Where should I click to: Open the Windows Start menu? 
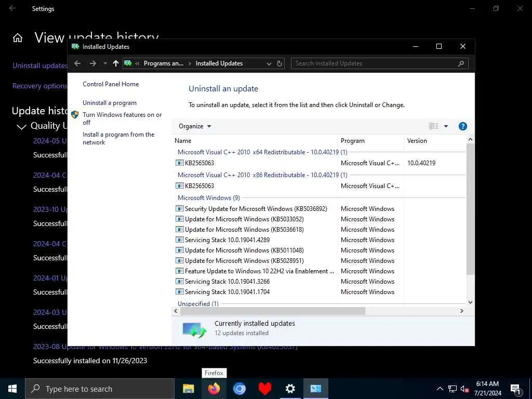12,389
